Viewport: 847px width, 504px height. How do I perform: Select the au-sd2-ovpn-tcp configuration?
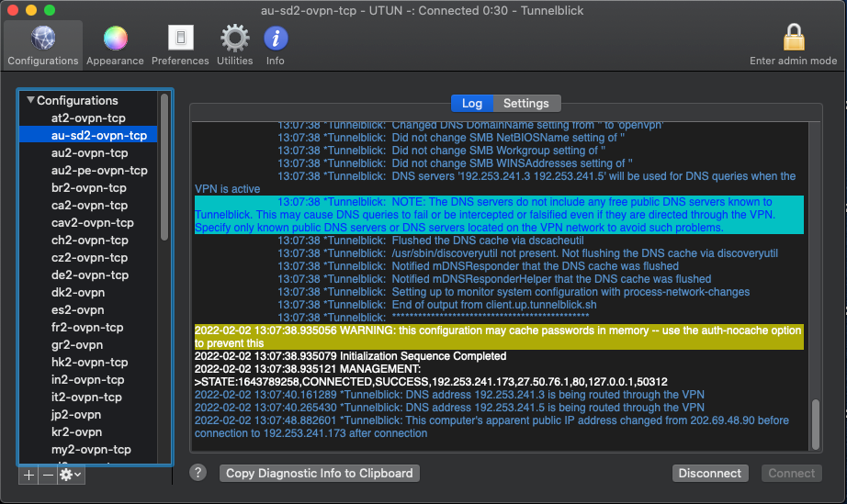point(88,135)
